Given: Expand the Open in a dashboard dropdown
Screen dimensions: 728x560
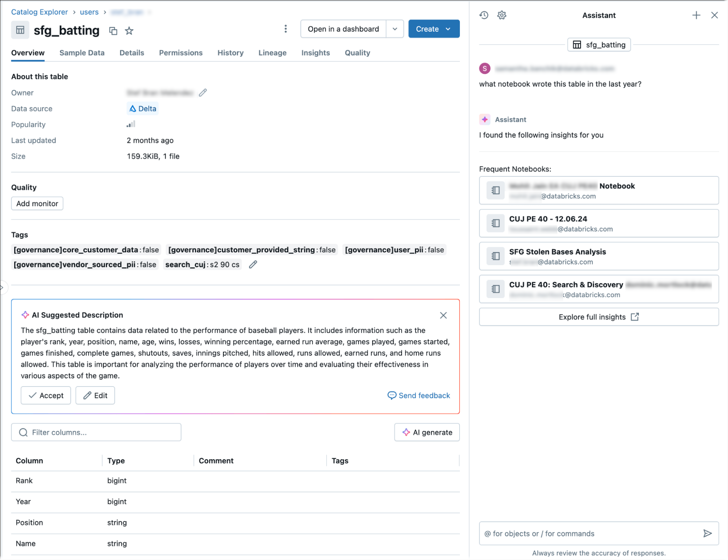Looking at the screenshot, I should [x=395, y=29].
